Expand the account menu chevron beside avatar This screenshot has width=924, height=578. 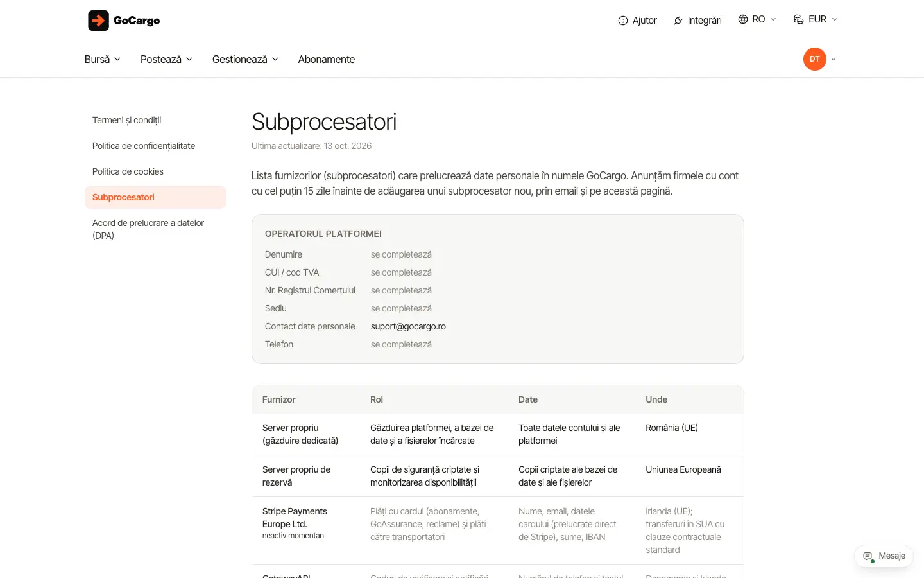[834, 59]
